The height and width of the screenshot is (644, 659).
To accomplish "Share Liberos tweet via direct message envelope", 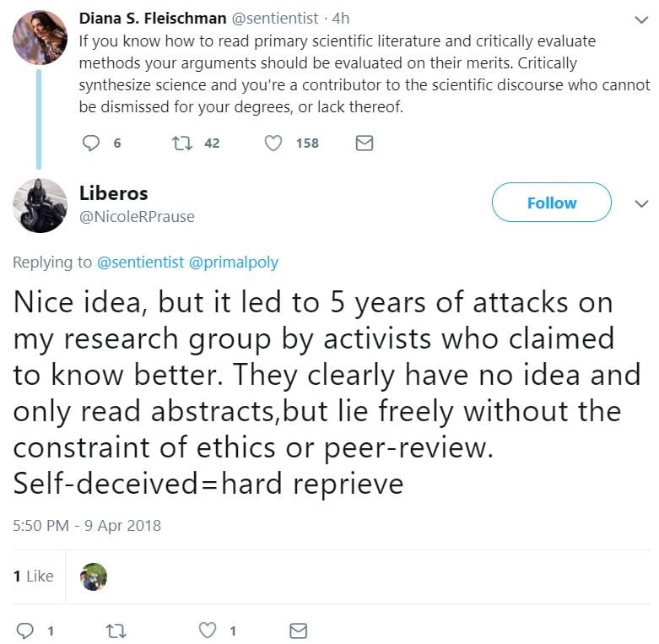I will (298, 630).
